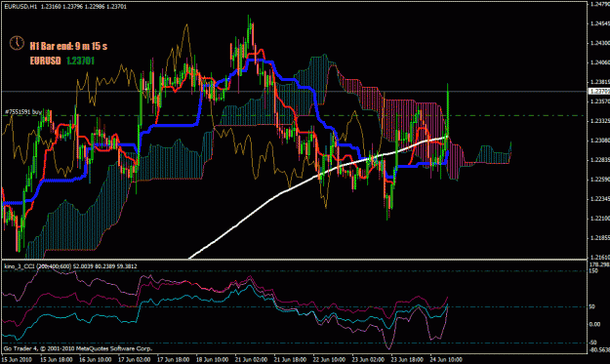Click the '21 Jun 02:00' time axis label
The image size is (610, 364).
(x=251, y=360)
